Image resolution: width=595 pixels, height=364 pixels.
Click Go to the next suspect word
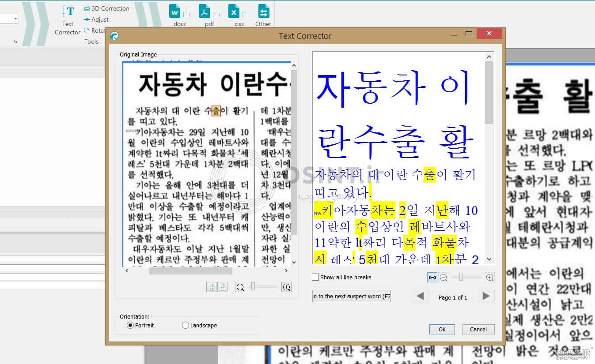[x=352, y=296]
